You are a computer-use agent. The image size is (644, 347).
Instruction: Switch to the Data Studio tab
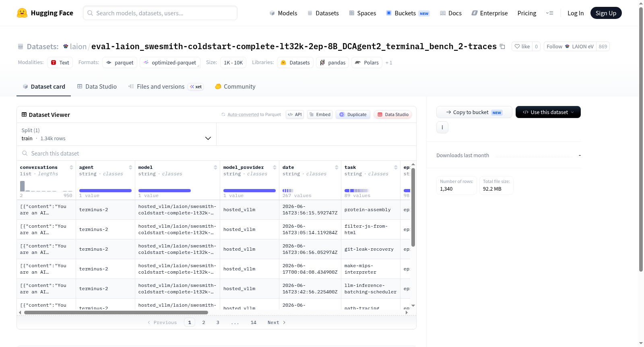97,86
